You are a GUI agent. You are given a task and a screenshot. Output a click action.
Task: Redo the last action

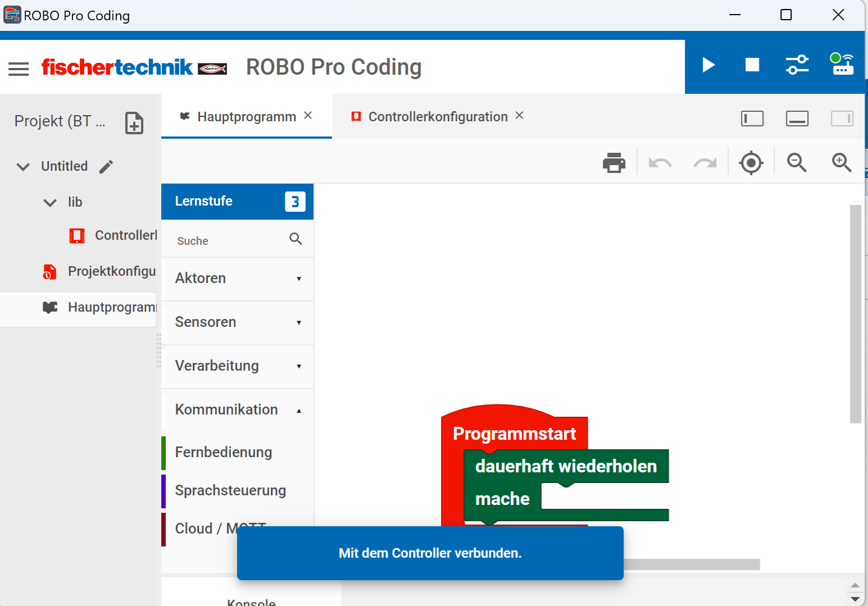pos(705,163)
